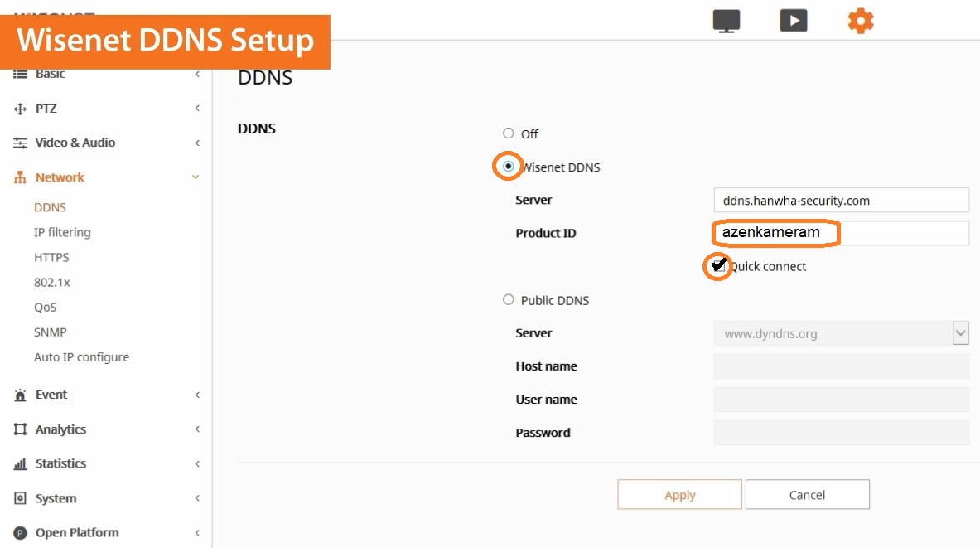The height and width of the screenshot is (548, 980).
Task: Click the Video & Audio sliders icon
Action: coord(20,143)
